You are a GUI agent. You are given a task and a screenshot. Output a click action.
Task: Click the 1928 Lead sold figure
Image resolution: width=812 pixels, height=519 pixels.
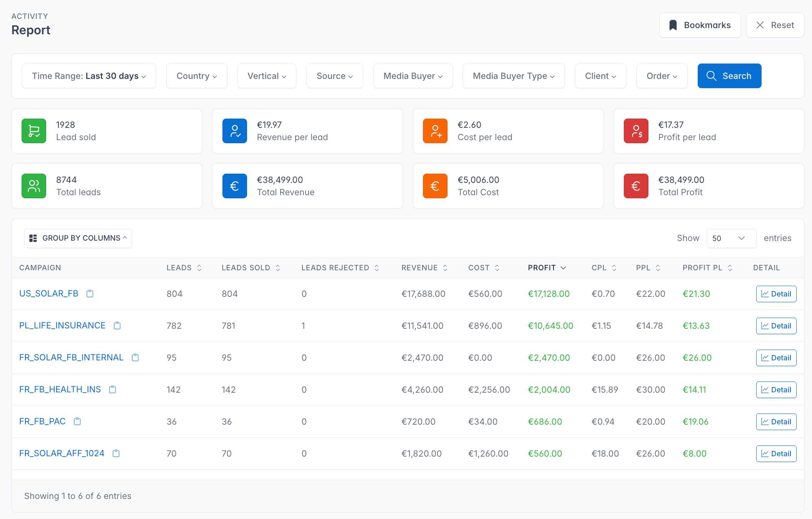pyautogui.click(x=65, y=125)
